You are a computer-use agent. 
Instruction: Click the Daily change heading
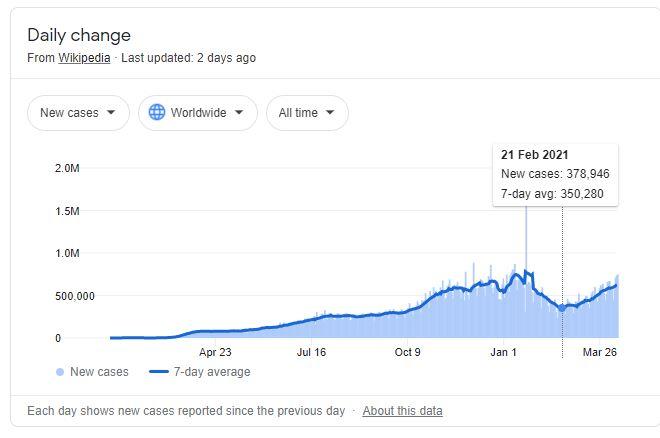pyautogui.click(x=79, y=35)
